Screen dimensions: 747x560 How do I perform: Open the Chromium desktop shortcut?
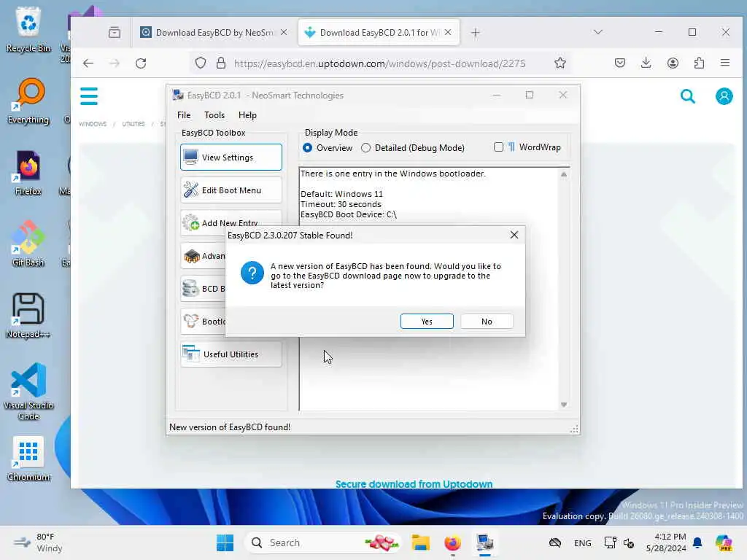coord(28,458)
